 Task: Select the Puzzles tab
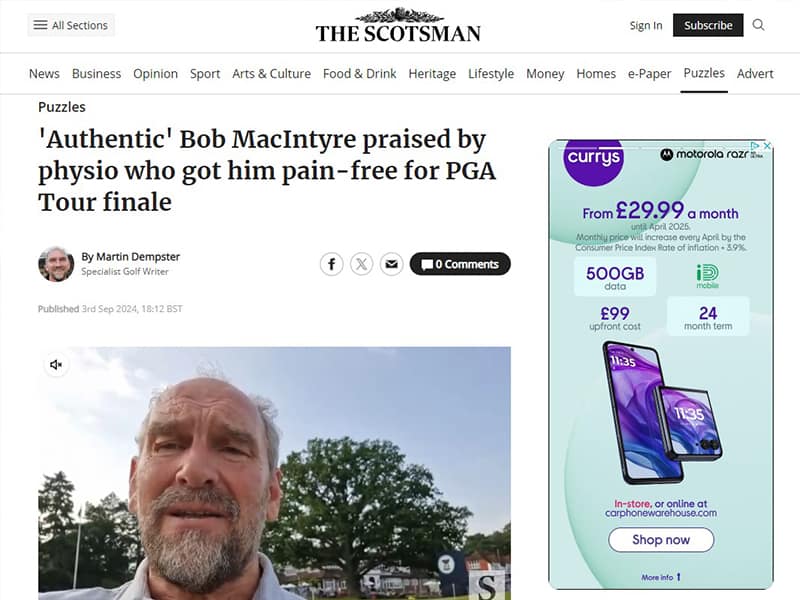[704, 73]
